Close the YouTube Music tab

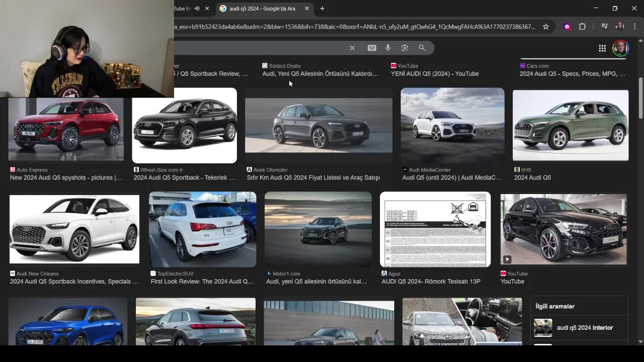point(207,9)
